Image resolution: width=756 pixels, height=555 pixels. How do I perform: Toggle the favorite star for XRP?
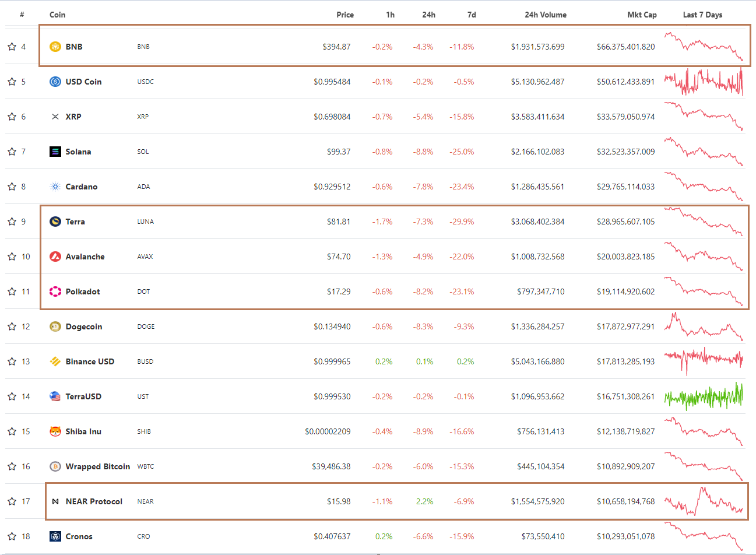12,117
